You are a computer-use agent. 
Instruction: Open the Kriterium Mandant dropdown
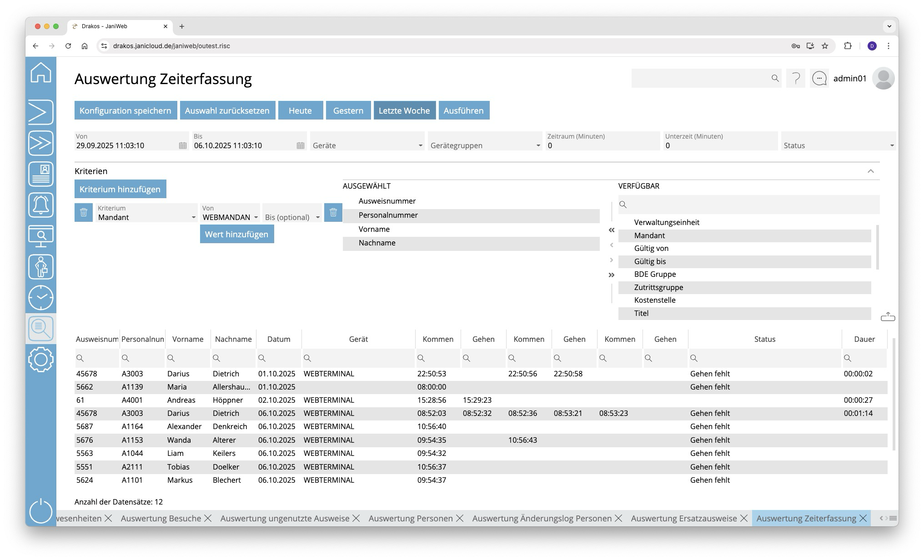tap(193, 218)
